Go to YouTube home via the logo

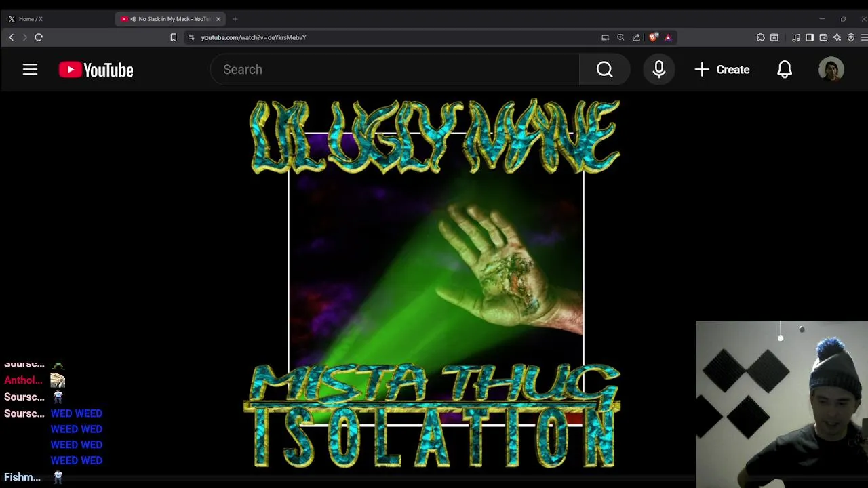(x=96, y=70)
